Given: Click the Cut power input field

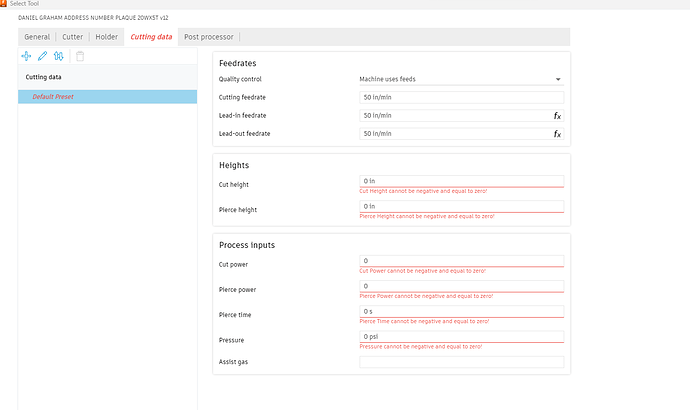Looking at the screenshot, I should 461,261.
